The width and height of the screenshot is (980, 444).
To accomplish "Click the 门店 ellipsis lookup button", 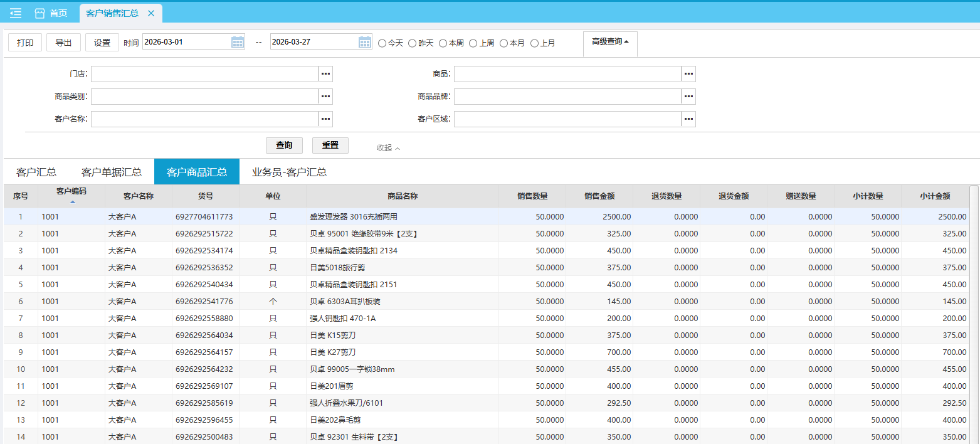I will click(325, 74).
